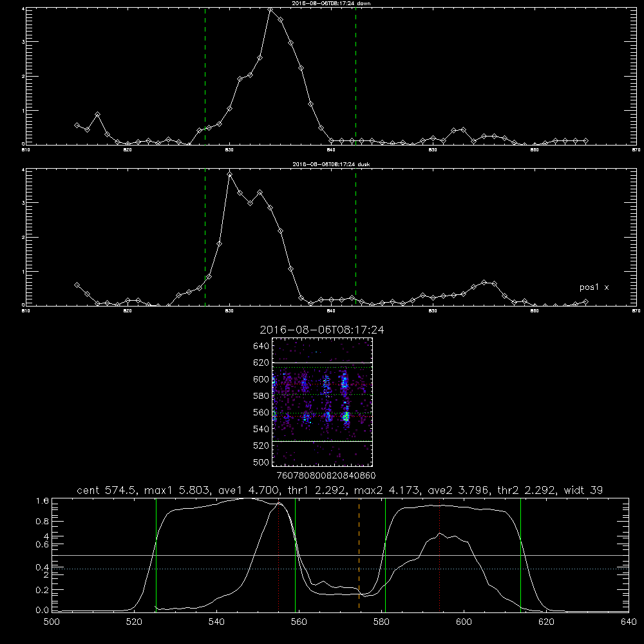Click horizontal dotted threshold line in bottom plot
The image size is (644, 644).
[x=341, y=569]
